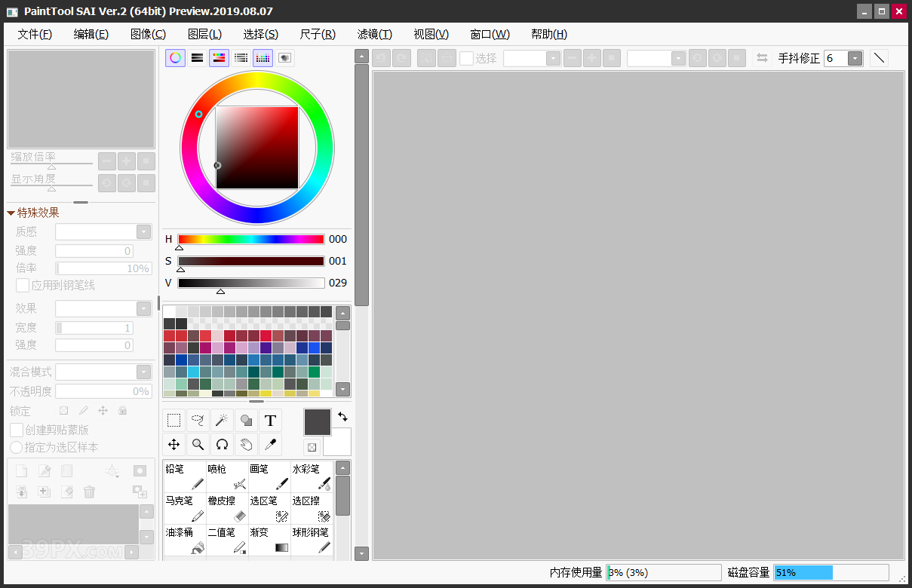Click the background white color swatch
The width and height of the screenshot is (912, 588).
(338, 443)
